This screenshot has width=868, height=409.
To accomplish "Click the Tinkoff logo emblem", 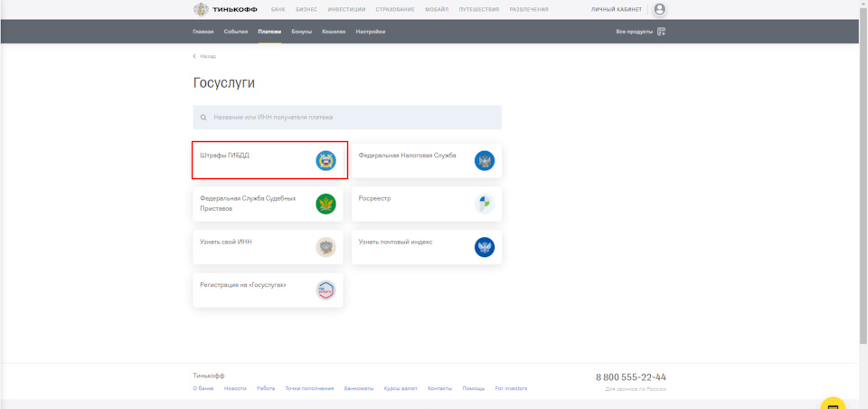I will pyautogui.click(x=201, y=9).
